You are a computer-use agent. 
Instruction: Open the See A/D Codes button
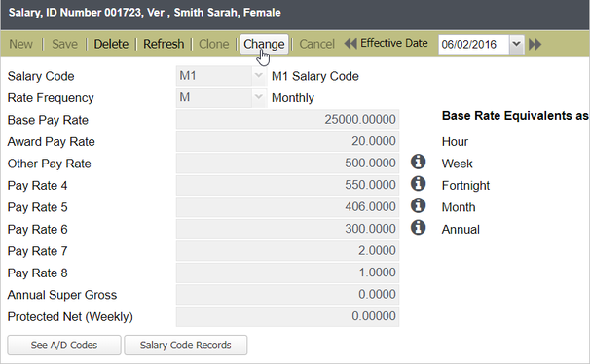point(64,345)
